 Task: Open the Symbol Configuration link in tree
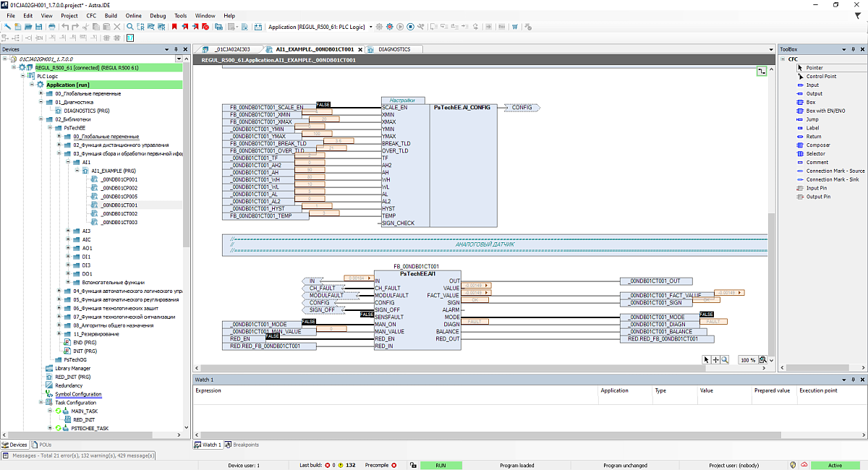78,394
